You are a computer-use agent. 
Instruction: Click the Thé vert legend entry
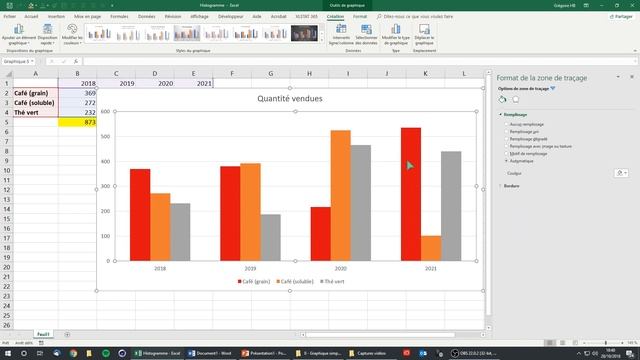click(x=332, y=281)
